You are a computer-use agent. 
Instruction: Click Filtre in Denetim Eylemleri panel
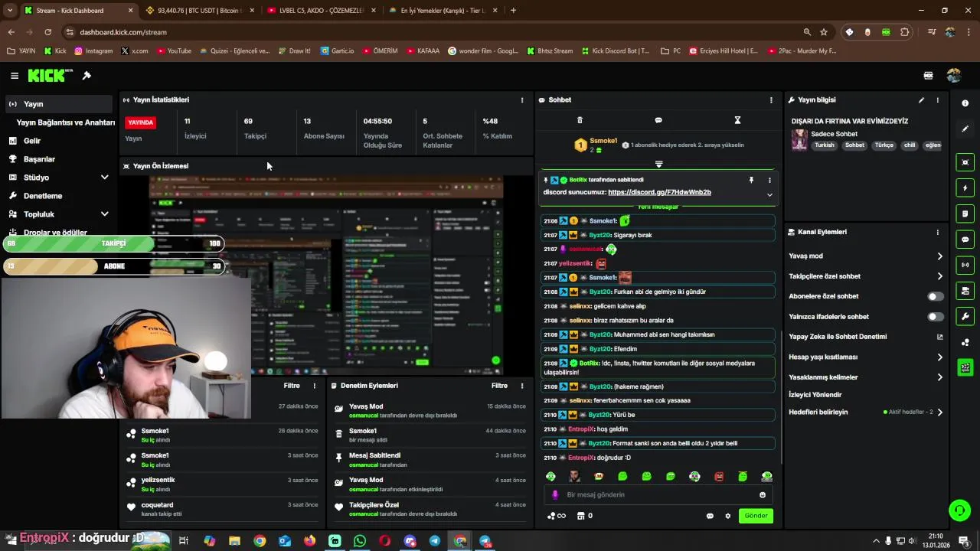499,386
